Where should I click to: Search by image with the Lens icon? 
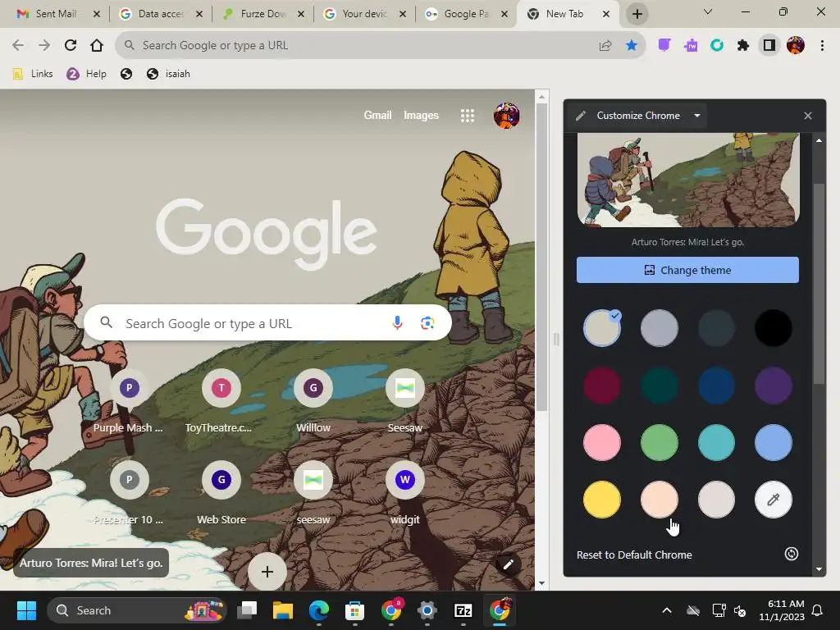(x=427, y=323)
